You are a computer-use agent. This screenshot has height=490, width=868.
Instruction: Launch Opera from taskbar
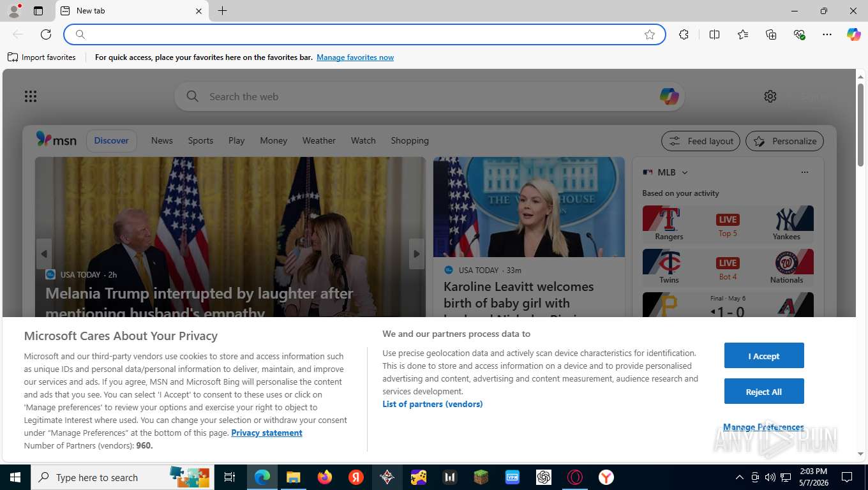tap(575, 477)
